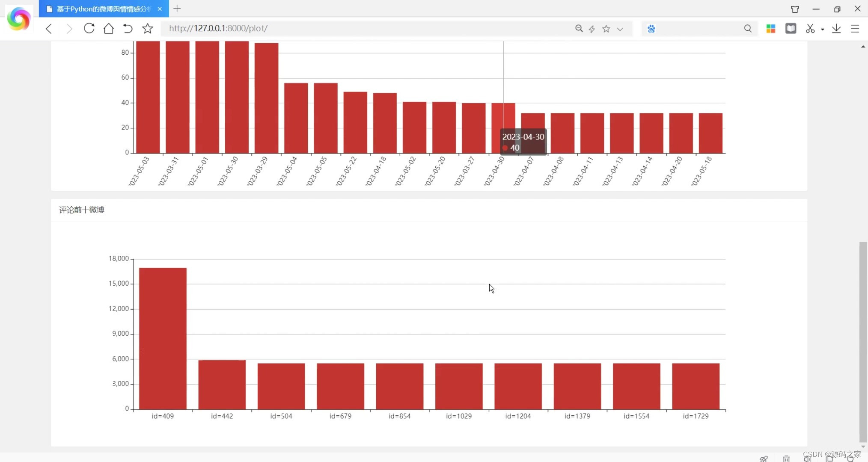868x462 pixels.
Task: Go back to the previous page
Action: click(49, 29)
